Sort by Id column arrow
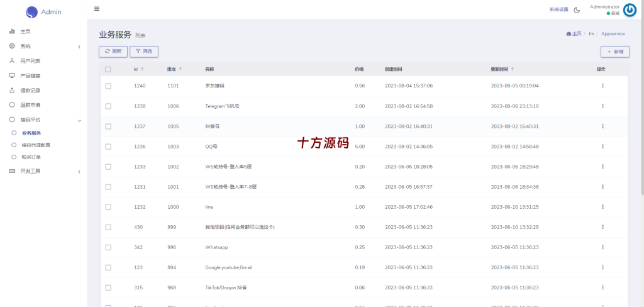 142,69
